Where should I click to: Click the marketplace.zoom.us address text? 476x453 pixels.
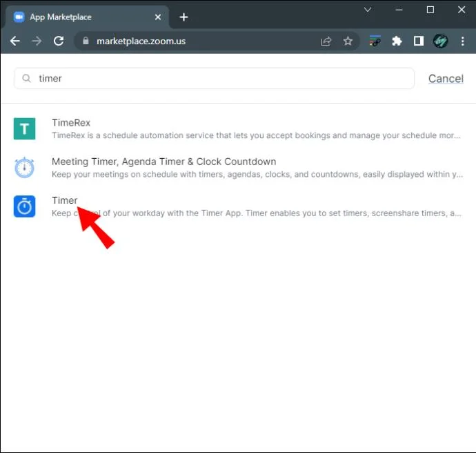pyautogui.click(x=141, y=41)
